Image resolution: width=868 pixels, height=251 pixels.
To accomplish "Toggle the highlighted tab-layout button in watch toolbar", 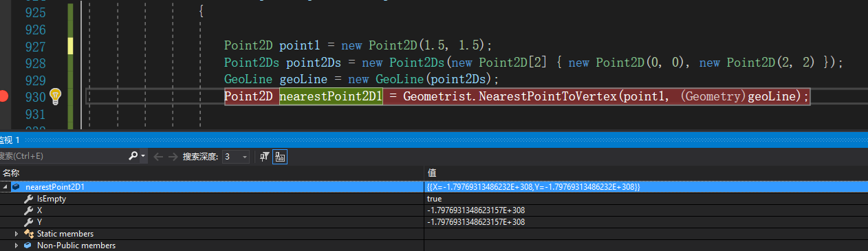I will pos(280,157).
